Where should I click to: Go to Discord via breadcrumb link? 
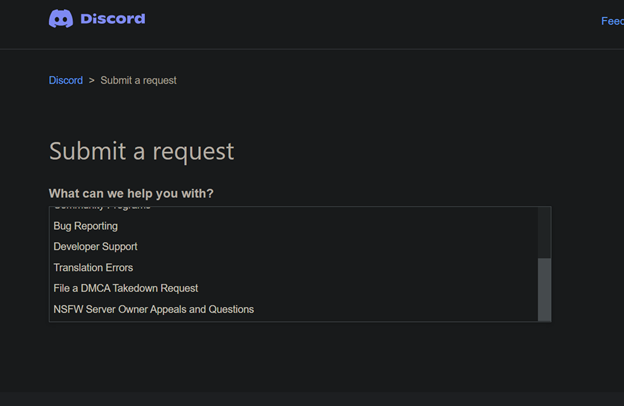(x=66, y=80)
